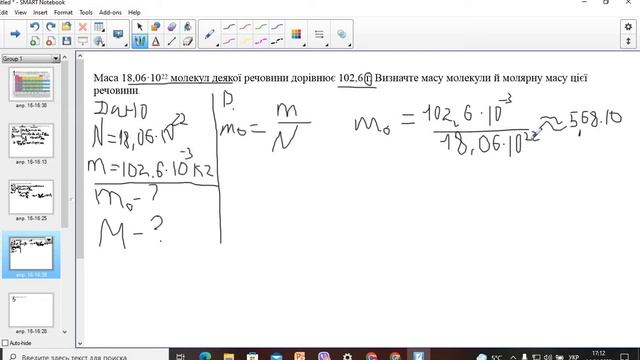The image size is (640, 360).
Task: Click page sorter scroll up arrow
Action: point(64,58)
